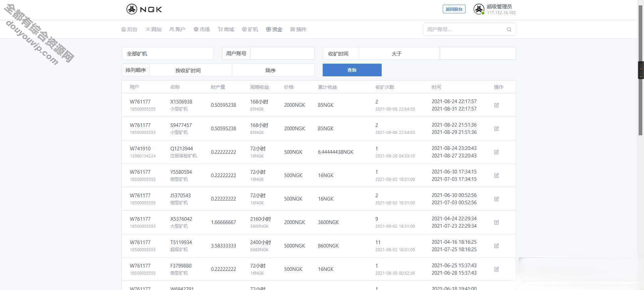Click the 6.44444438NGK earnings value
The image size is (644, 290).
pos(335,152)
